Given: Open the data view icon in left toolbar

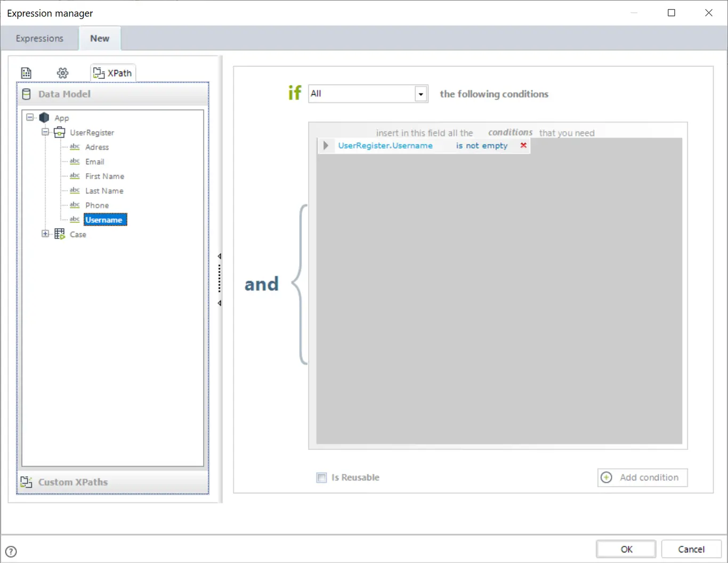Looking at the screenshot, I should coord(26,73).
